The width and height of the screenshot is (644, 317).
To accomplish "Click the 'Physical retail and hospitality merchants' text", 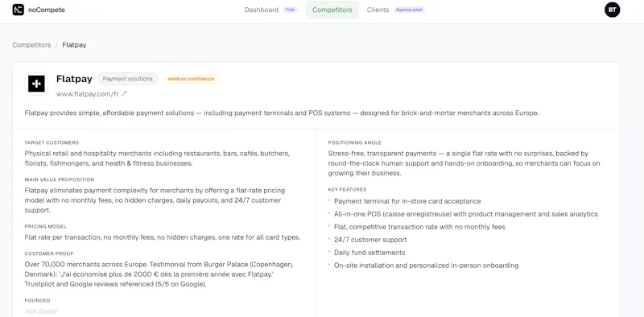I will 157,158.
